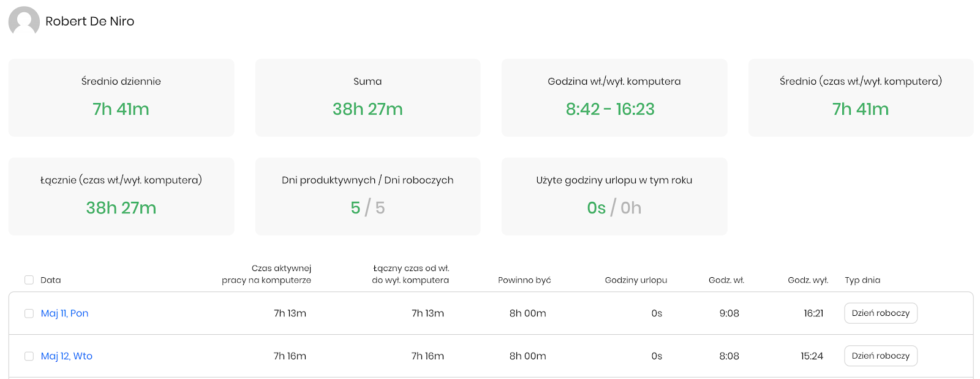
Task: Open Dzień roboczy dropdown for Maj 12
Action: coord(881,356)
